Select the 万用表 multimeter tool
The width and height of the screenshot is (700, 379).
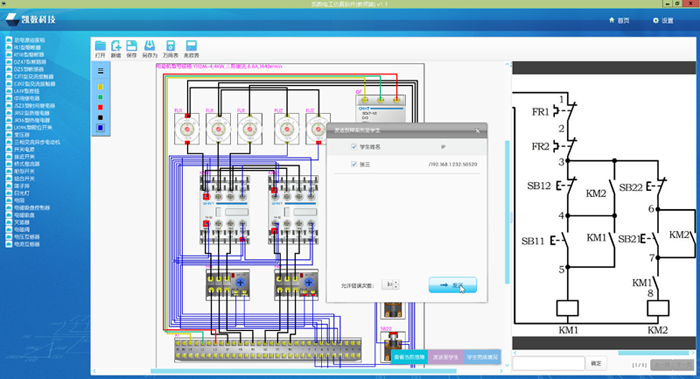pyautogui.click(x=170, y=49)
